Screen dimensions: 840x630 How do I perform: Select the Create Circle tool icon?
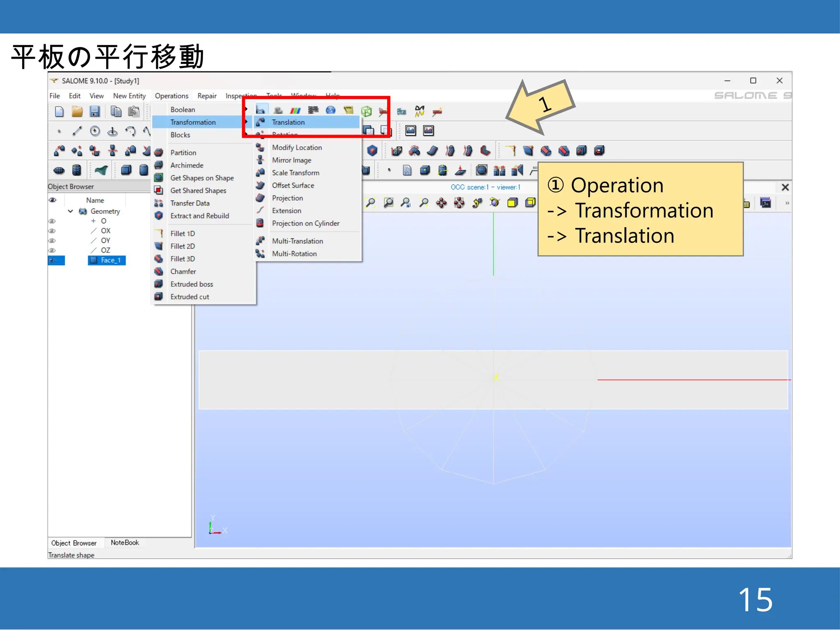pyautogui.click(x=95, y=131)
